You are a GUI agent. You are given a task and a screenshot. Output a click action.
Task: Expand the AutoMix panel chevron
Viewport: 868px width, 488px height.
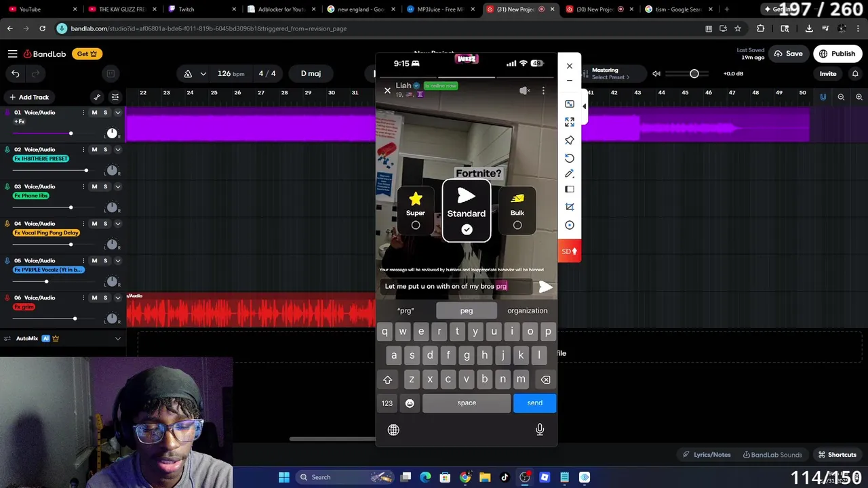pyautogui.click(x=117, y=338)
